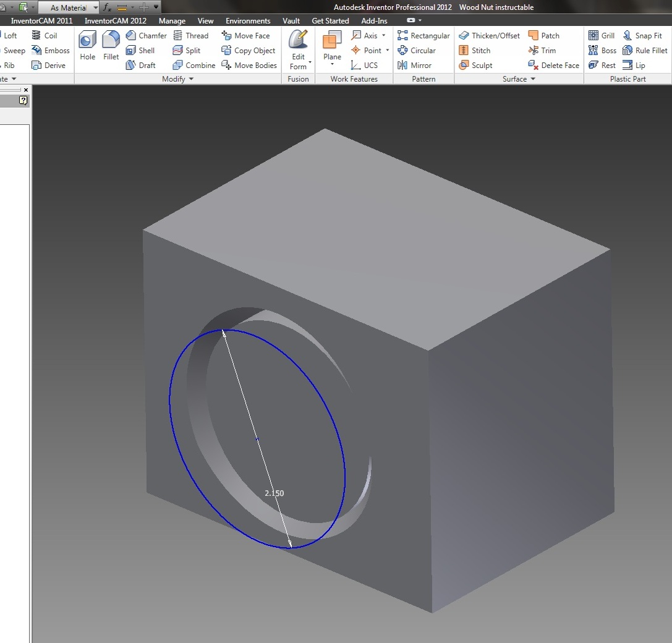Click the Patch surface icon

pos(533,36)
